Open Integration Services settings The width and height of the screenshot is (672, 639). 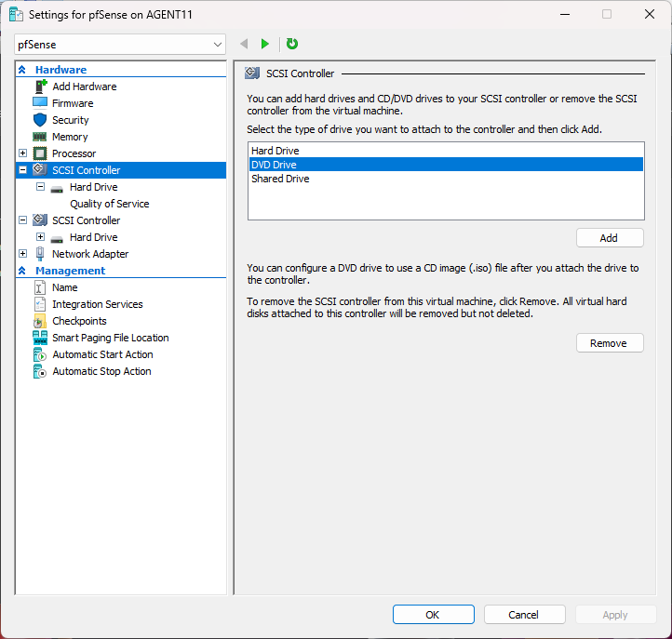click(98, 304)
